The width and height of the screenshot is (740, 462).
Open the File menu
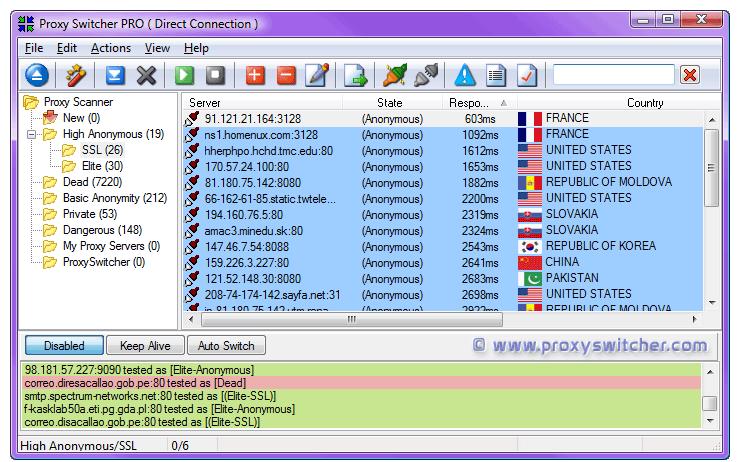34,48
